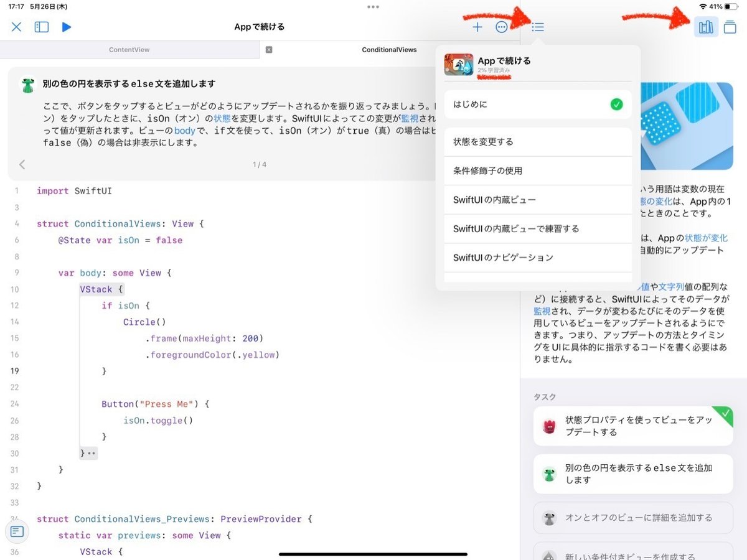This screenshot has height=560, width=747.
Task: Tap the Appで続ける title in top bar
Action: (260, 27)
